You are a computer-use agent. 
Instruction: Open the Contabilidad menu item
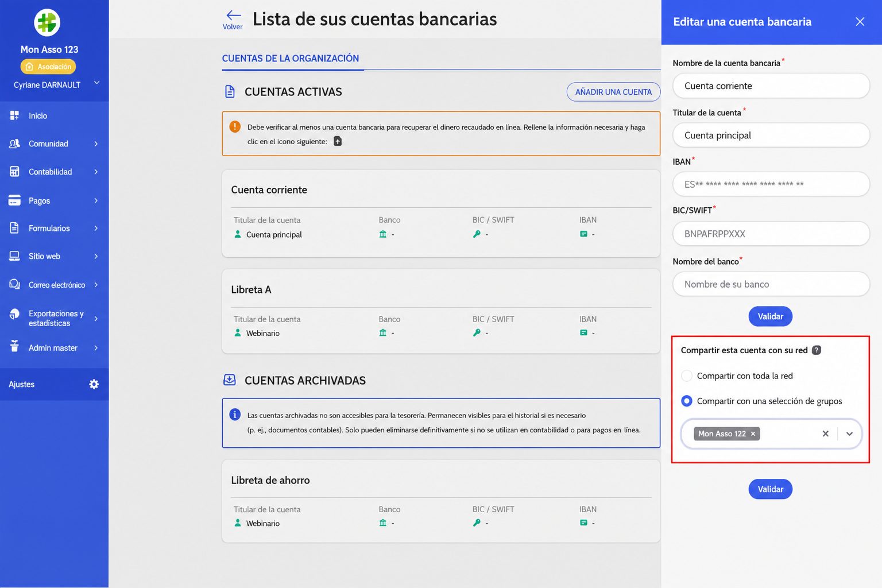pos(51,172)
